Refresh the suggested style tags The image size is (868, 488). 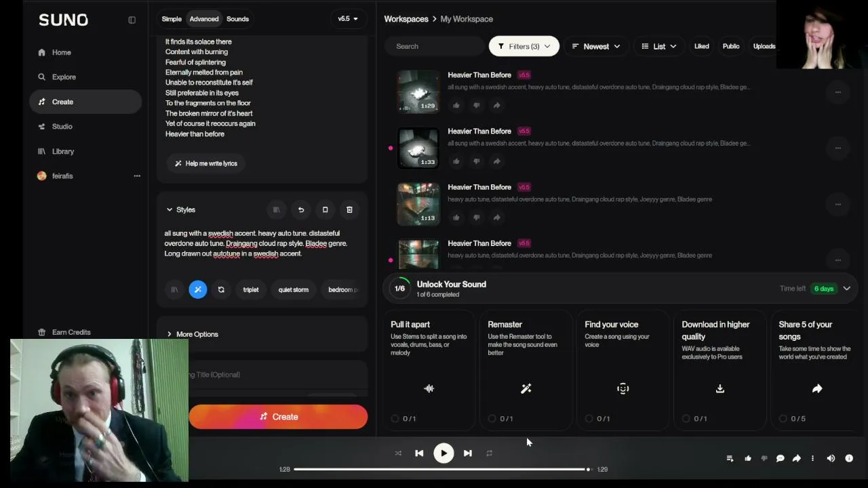coord(221,290)
